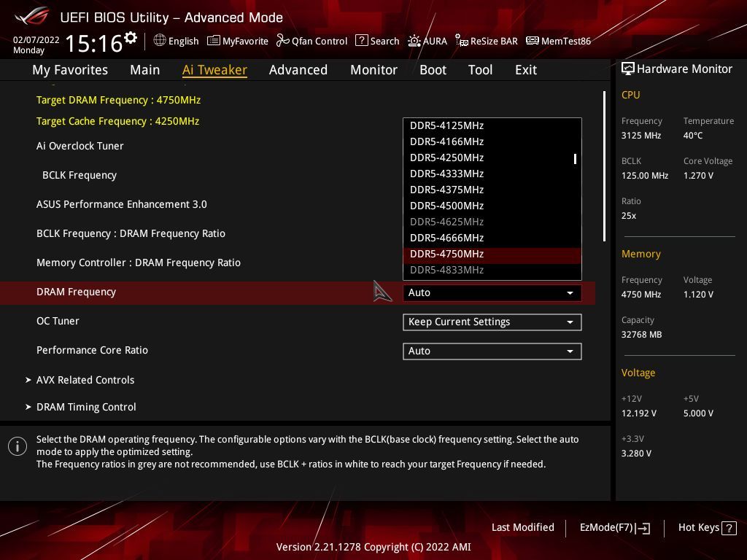Select BCLK Frequency row
The height and width of the screenshot is (560, 747).
coord(80,175)
